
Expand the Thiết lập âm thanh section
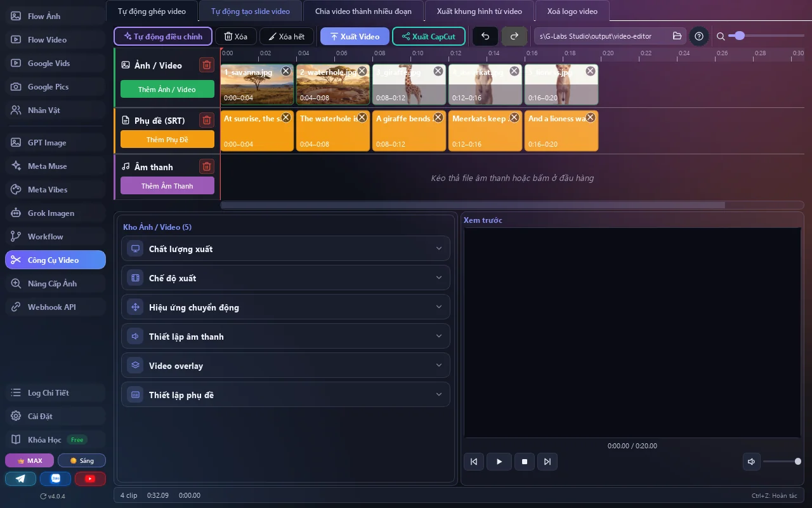tap(285, 336)
